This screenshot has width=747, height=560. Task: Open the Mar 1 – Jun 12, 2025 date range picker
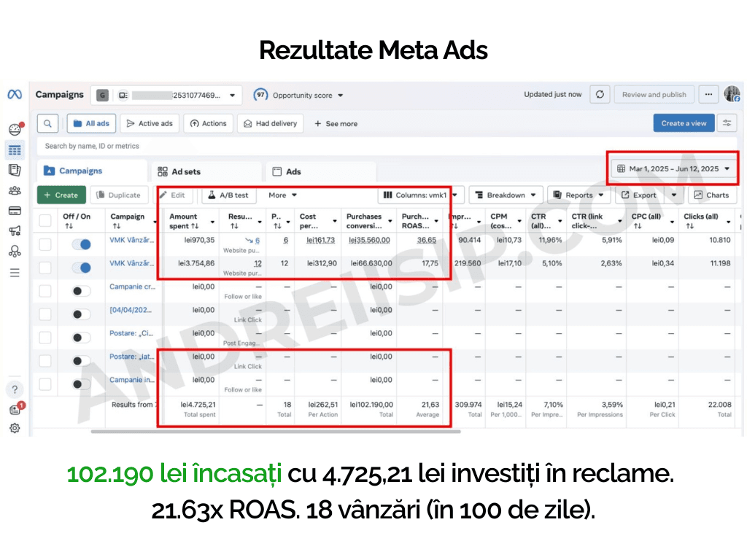[x=673, y=168]
